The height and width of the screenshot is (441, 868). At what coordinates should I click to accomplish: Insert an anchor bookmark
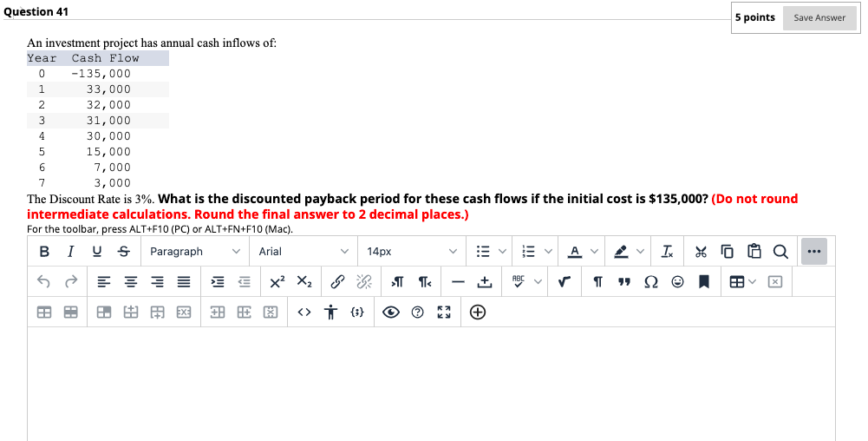(704, 282)
